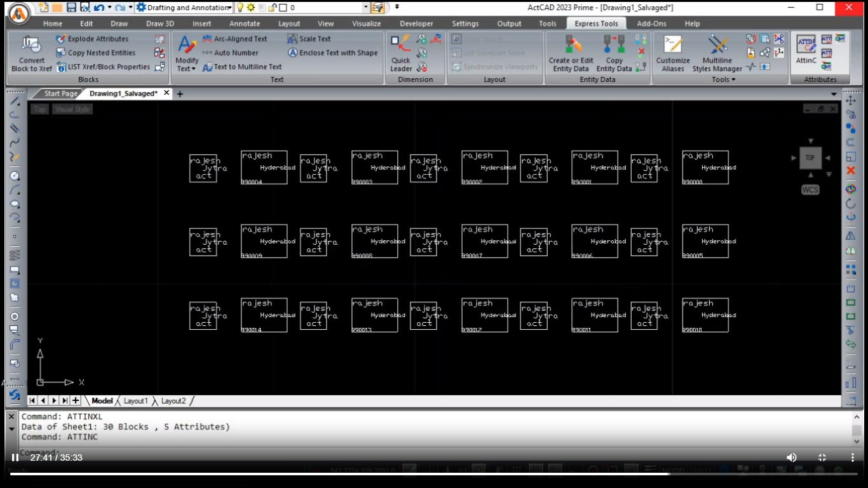The height and width of the screenshot is (488, 868).
Task: Click the Save icon in quick access bar
Action: (x=71, y=8)
